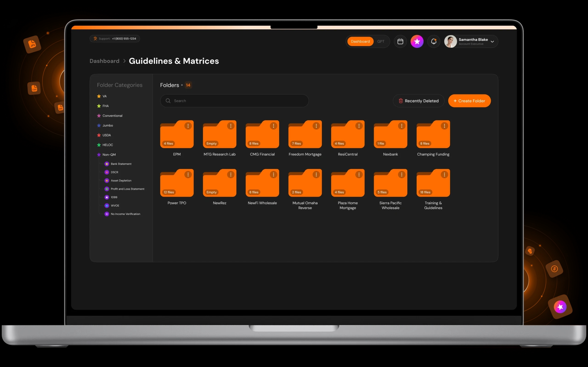Open the Training & Guidelines folder icon

click(x=433, y=183)
